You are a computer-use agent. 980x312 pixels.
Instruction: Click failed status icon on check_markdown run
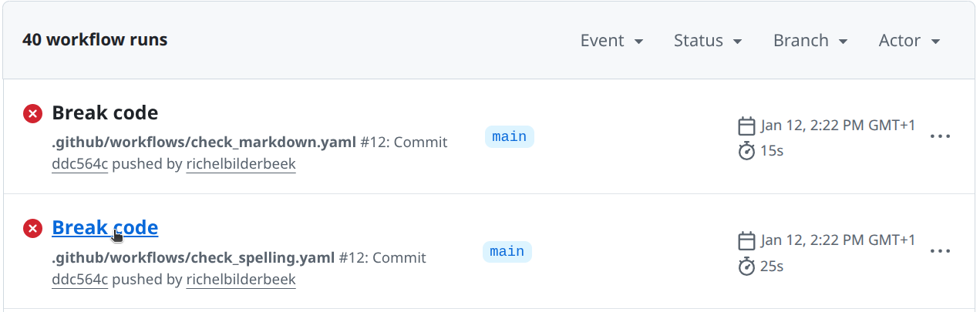click(x=32, y=114)
